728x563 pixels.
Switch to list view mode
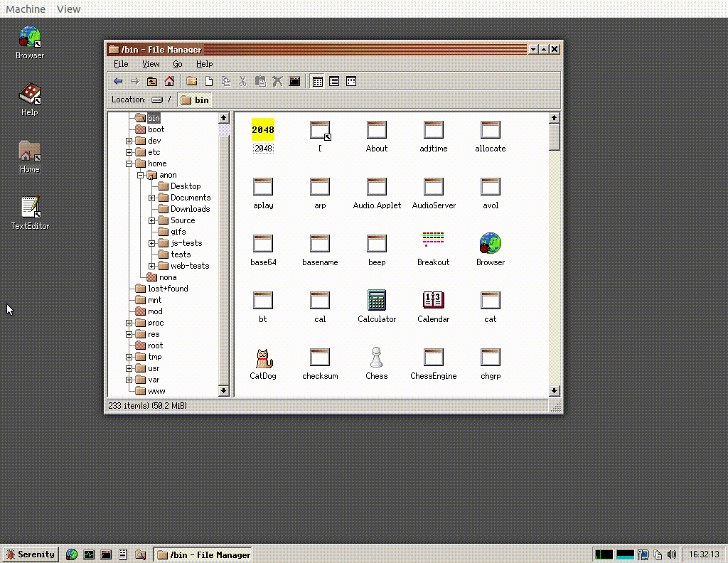[x=334, y=81]
